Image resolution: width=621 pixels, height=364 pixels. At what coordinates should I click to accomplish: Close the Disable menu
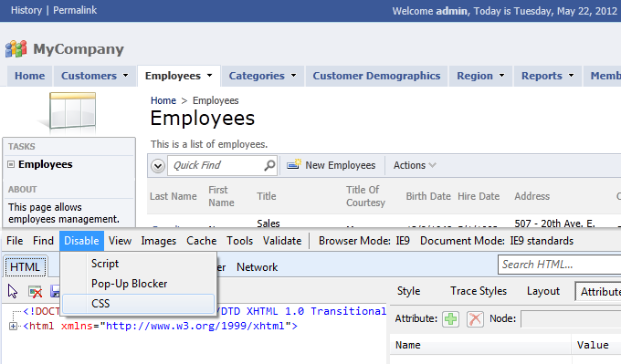click(x=81, y=241)
